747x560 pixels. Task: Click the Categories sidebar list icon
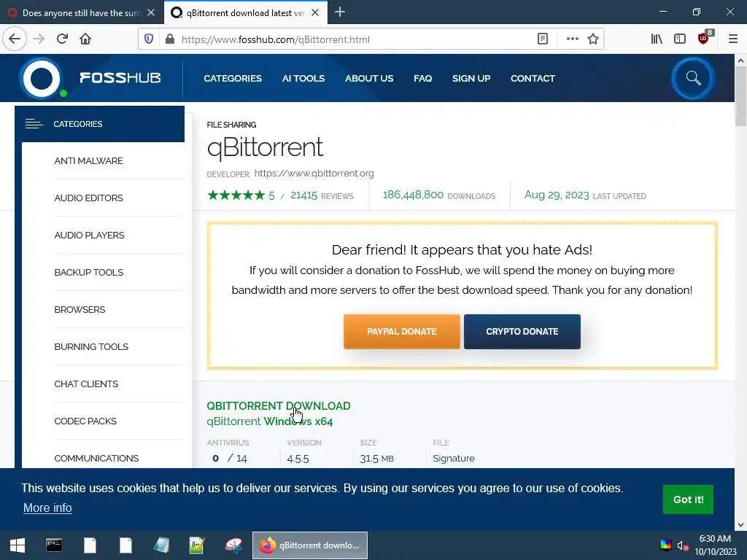[x=34, y=124]
